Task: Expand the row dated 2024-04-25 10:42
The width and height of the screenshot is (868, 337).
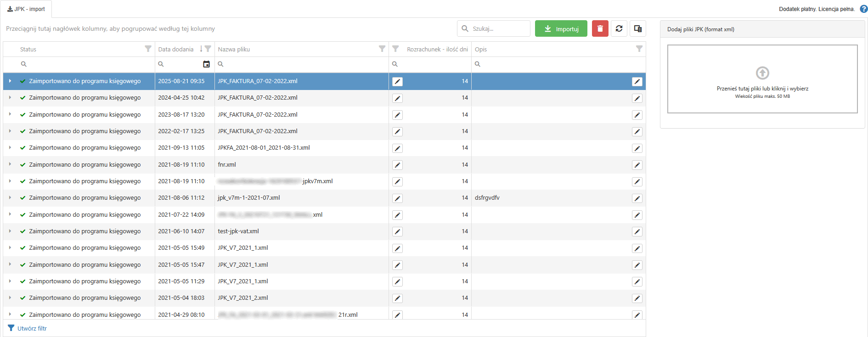Action: tap(10, 98)
